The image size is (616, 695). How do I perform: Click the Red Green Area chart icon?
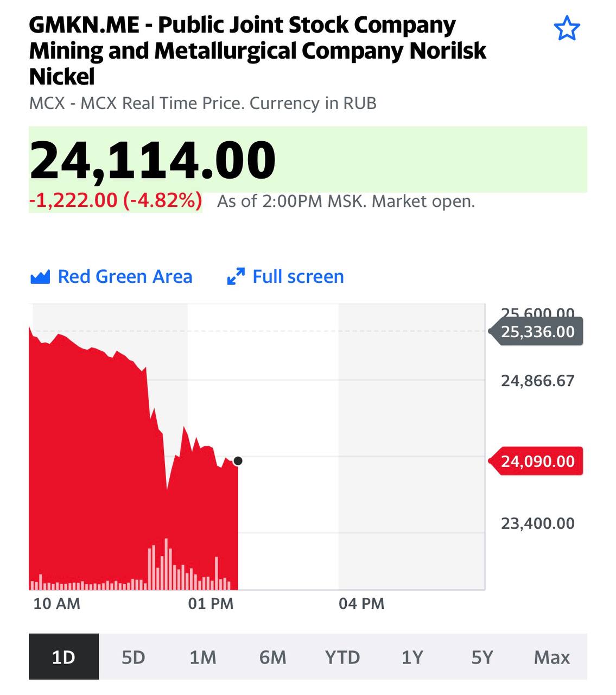[40, 277]
